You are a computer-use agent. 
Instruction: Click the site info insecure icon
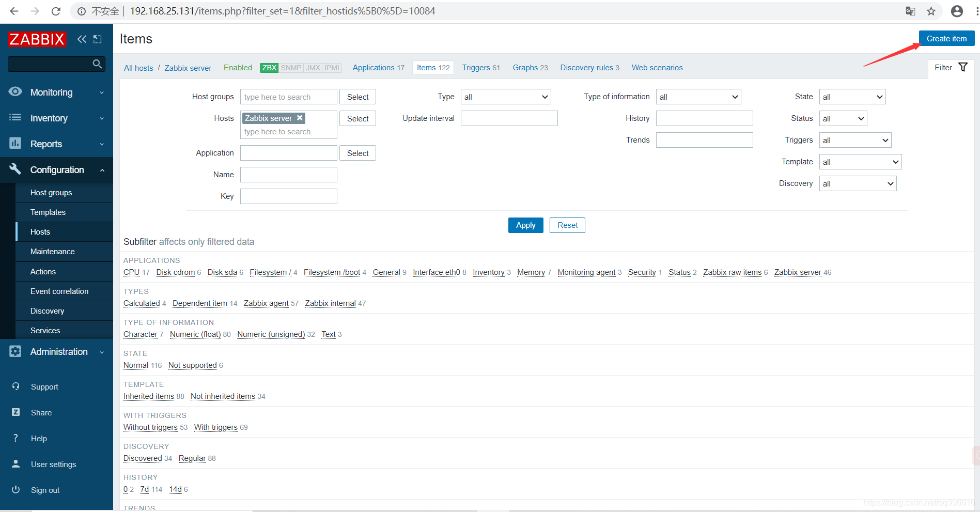(82, 11)
